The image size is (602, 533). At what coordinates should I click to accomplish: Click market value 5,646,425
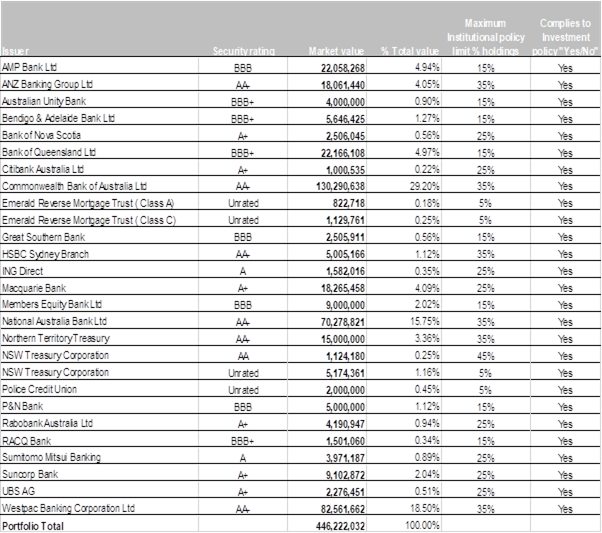[x=346, y=119]
